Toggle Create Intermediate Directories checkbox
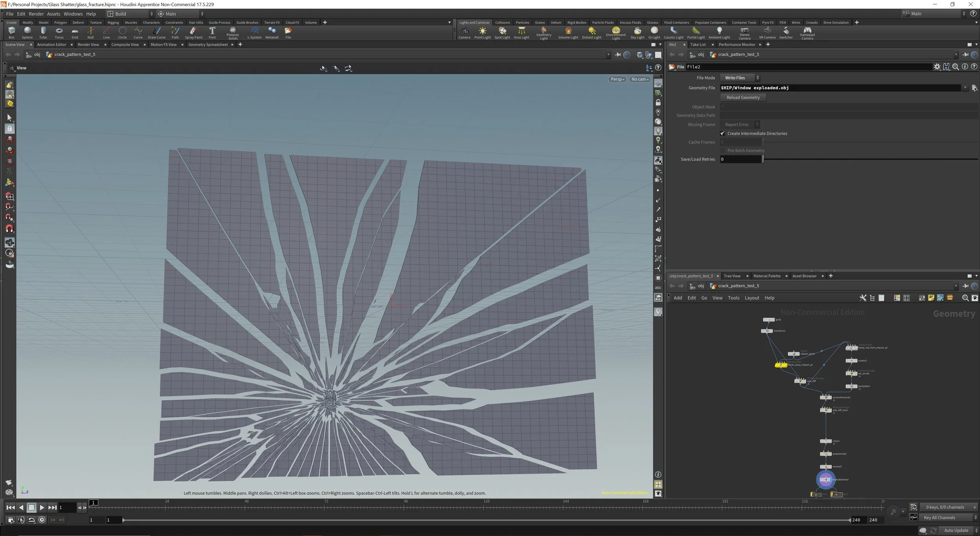The image size is (980, 536). [x=722, y=134]
